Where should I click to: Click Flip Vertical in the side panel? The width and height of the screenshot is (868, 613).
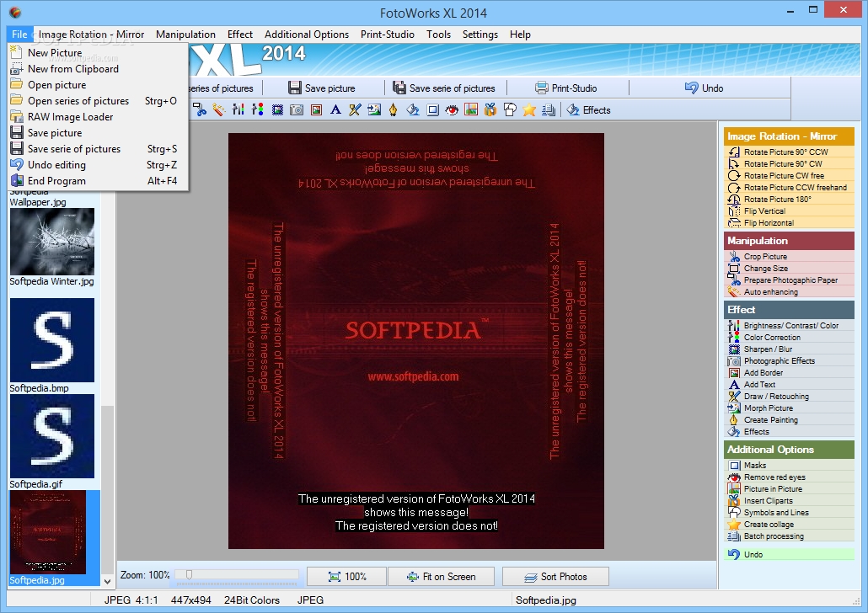tap(789, 211)
